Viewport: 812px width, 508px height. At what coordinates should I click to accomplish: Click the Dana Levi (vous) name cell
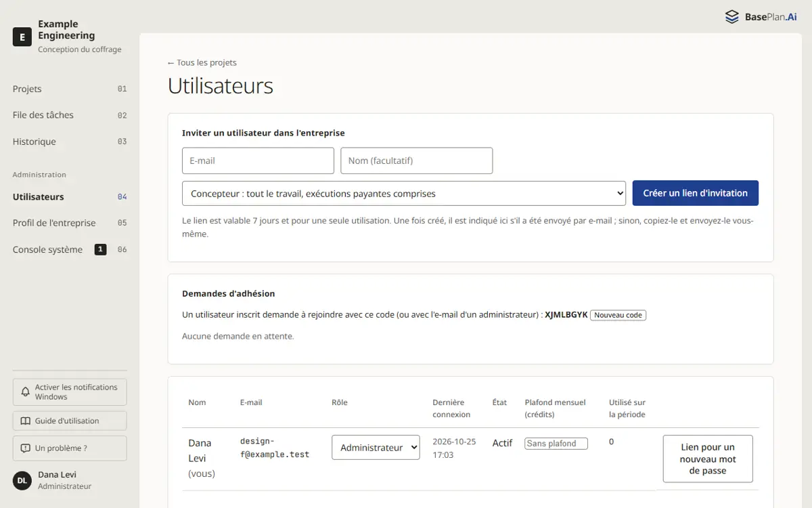pyautogui.click(x=202, y=458)
